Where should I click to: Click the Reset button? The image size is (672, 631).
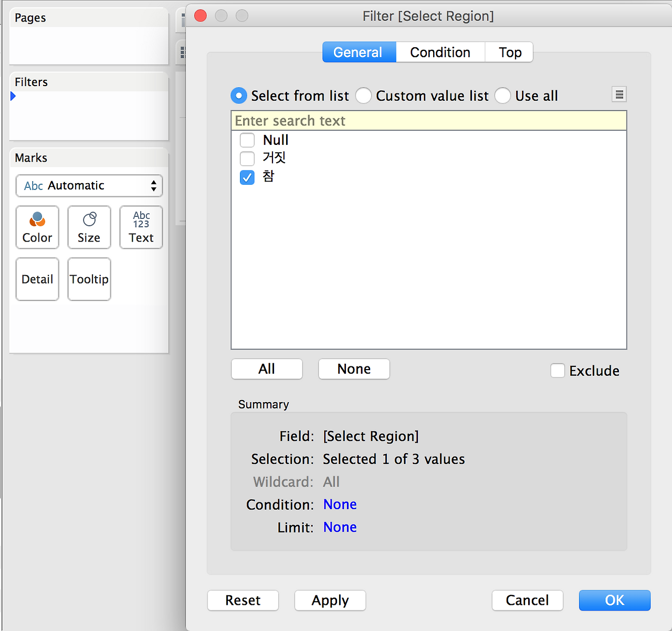click(x=243, y=601)
